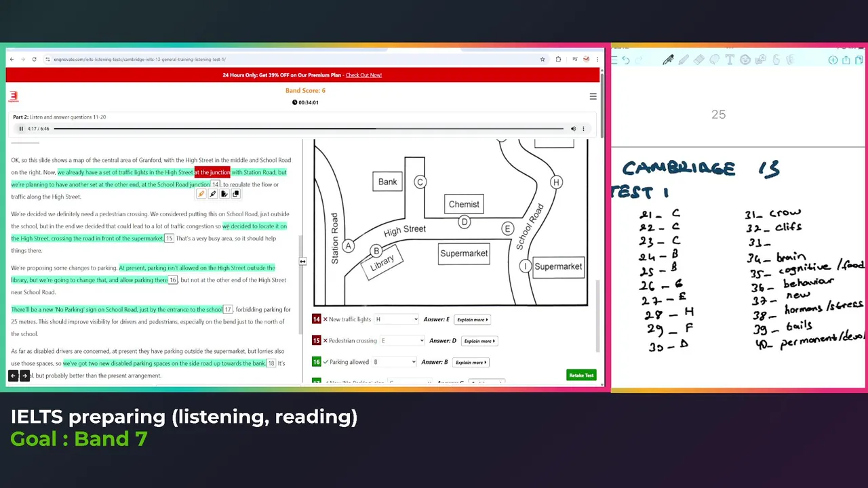Click the question 16 number badge
The width and height of the screenshot is (868, 488).
[316, 362]
